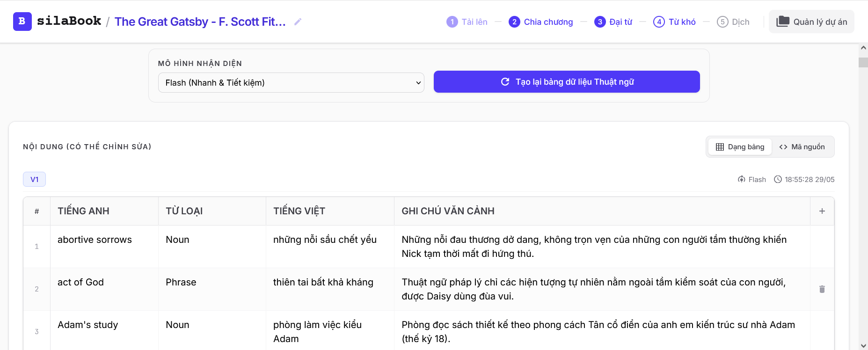Image resolution: width=868 pixels, height=350 pixels.
Task: Edit the Phrase word-type cell
Action: [212, 289]
